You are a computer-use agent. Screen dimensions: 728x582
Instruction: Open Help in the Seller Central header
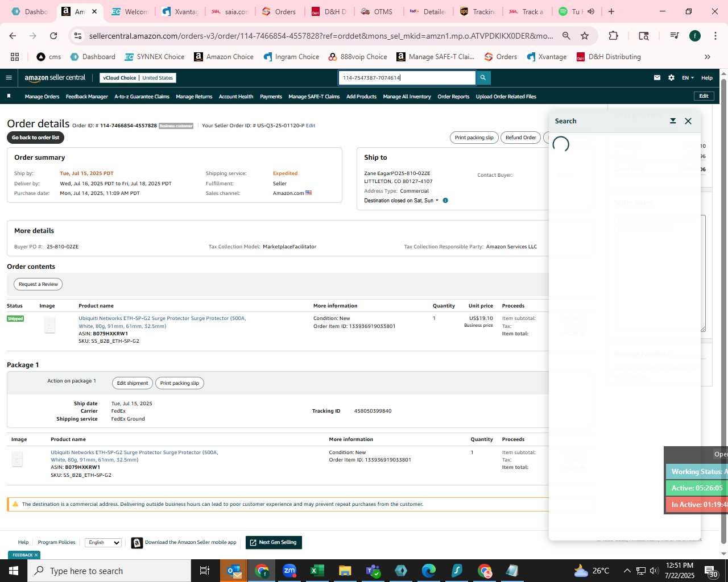[707, 78]
